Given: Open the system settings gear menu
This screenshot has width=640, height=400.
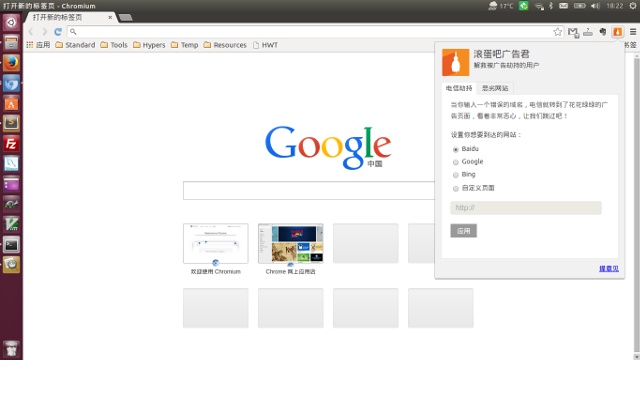Looking at the screenshot, I should [633, 6].
